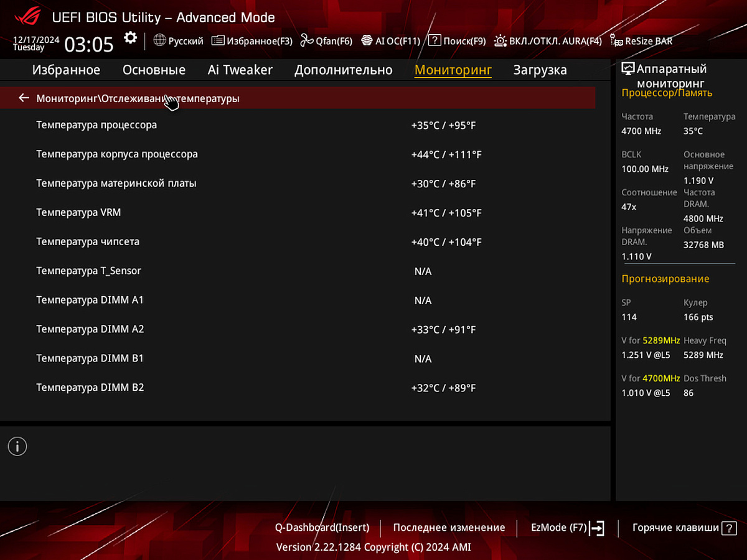The width and height of the screenshot is (747, 560).
Task: Click the 1.110 V DRAM voltage
Action: click(x=636, y=256)
